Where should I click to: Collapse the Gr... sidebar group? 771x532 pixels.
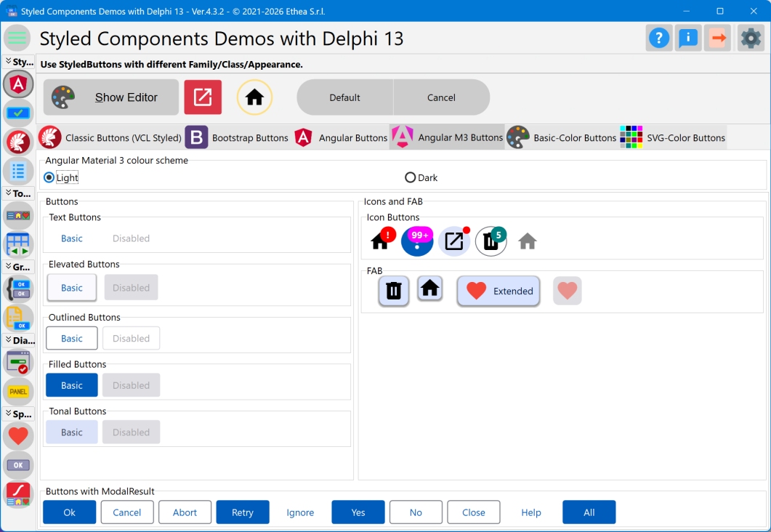click(19, 267)
